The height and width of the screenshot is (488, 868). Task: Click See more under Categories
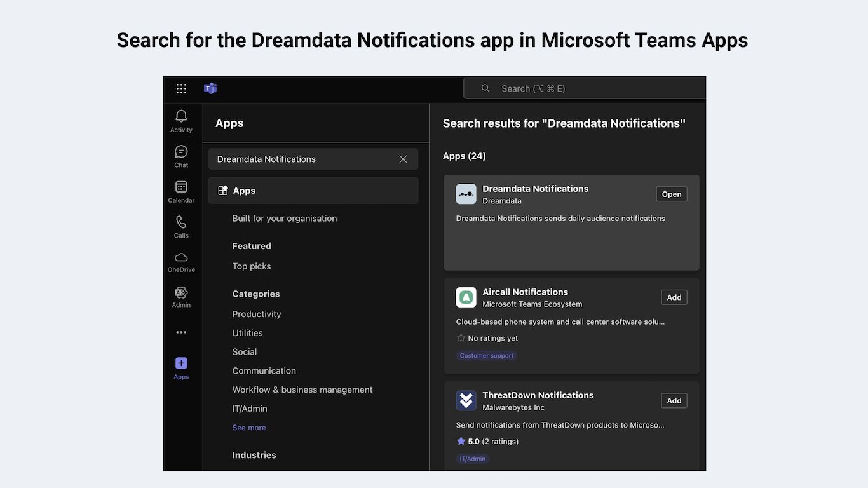[x=249, y=428]
